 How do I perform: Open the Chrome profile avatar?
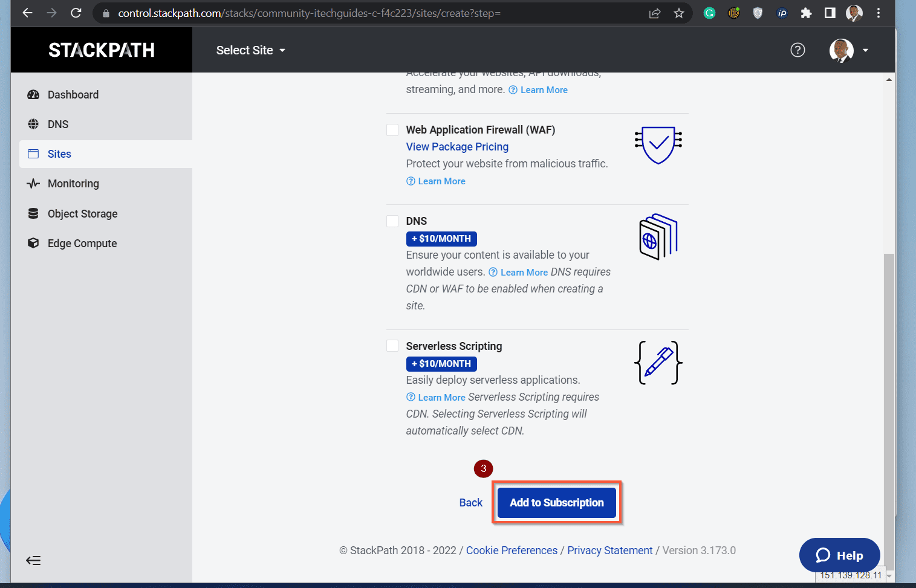click(854, 13)
